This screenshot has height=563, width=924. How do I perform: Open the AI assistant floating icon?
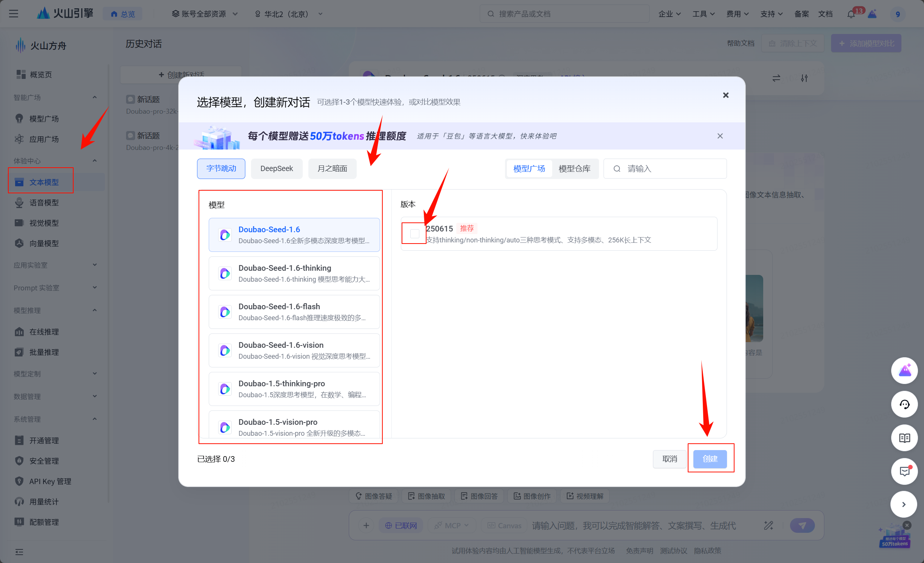click(904, 371)
